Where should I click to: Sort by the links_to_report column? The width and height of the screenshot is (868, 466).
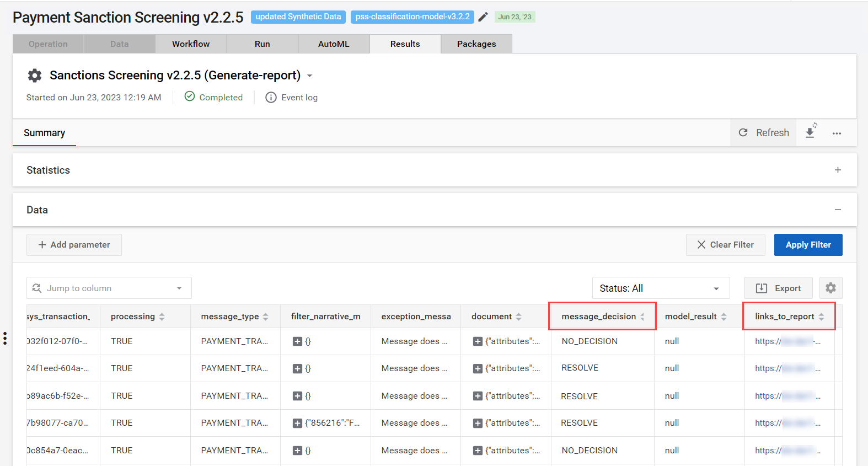click(x=821, y=317)
